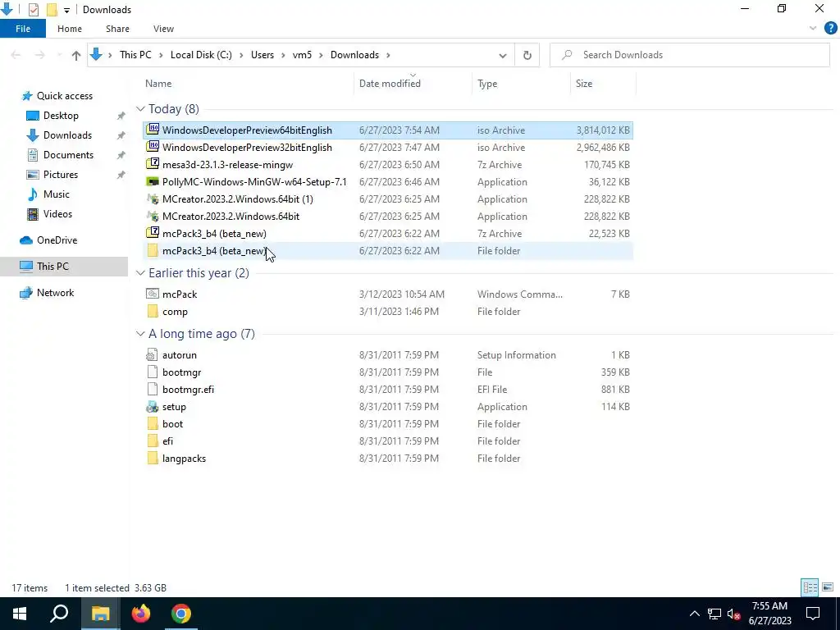
Task: Select Pictures in the navigation pane
Action: [60, 175]
